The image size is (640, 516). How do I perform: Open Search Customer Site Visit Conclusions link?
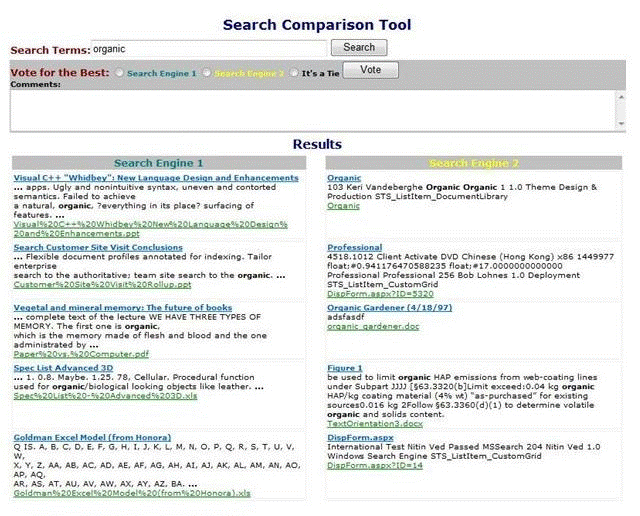pos(98,247)
